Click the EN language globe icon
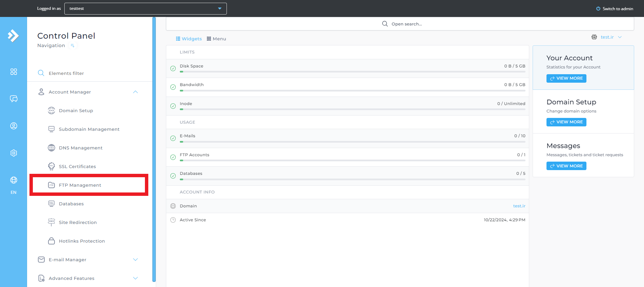This screenshot has width=644, height=287. (x=14, y=180)
